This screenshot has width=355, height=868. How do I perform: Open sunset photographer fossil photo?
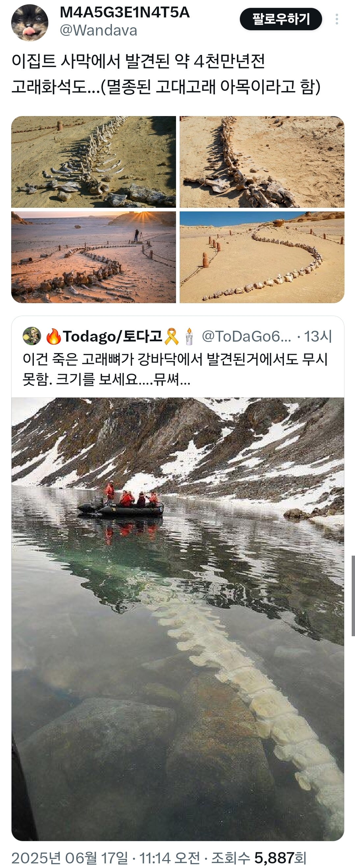[x=94, y=257]
